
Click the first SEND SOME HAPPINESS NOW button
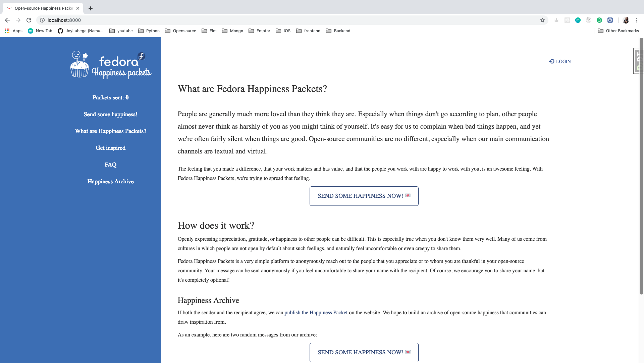[x=364, y=196]
